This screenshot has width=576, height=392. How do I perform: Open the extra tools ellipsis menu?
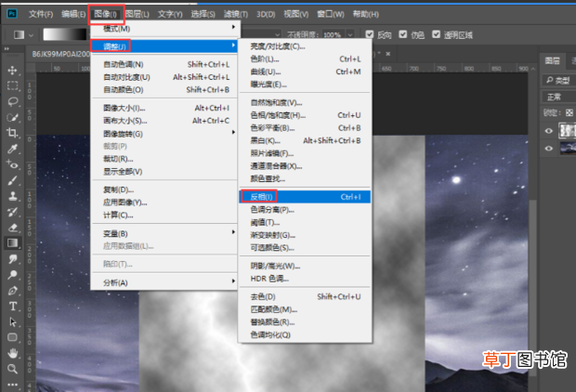point(12,385)
